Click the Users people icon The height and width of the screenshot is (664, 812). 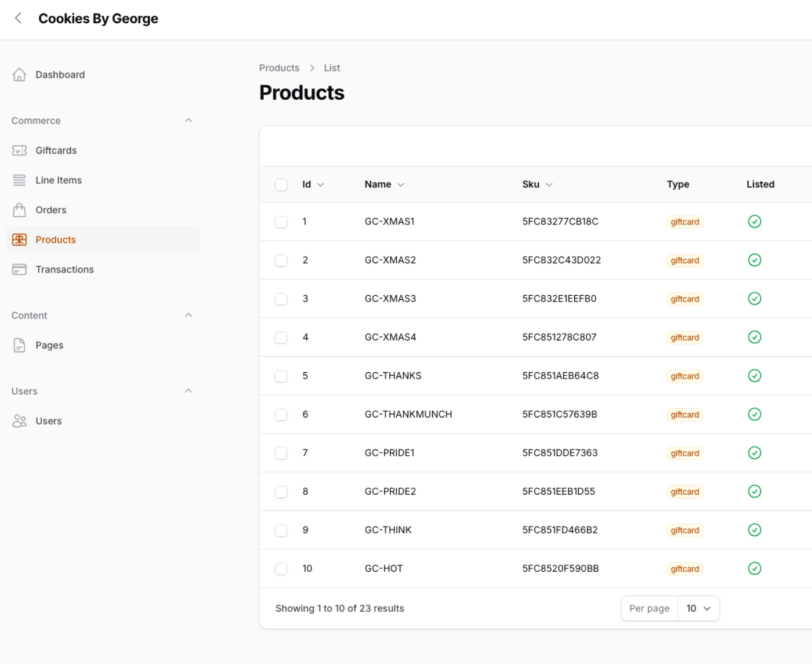click(x=19, y=420)
